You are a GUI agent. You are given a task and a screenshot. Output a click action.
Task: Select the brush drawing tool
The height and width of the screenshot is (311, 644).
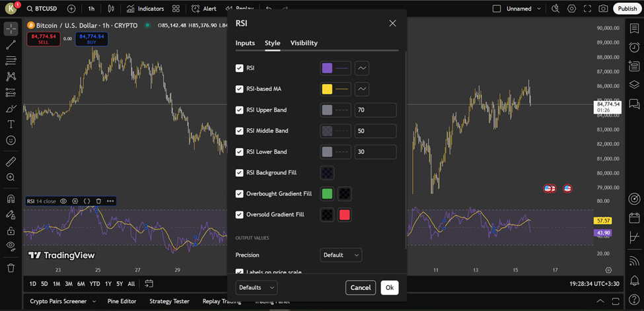11,108
